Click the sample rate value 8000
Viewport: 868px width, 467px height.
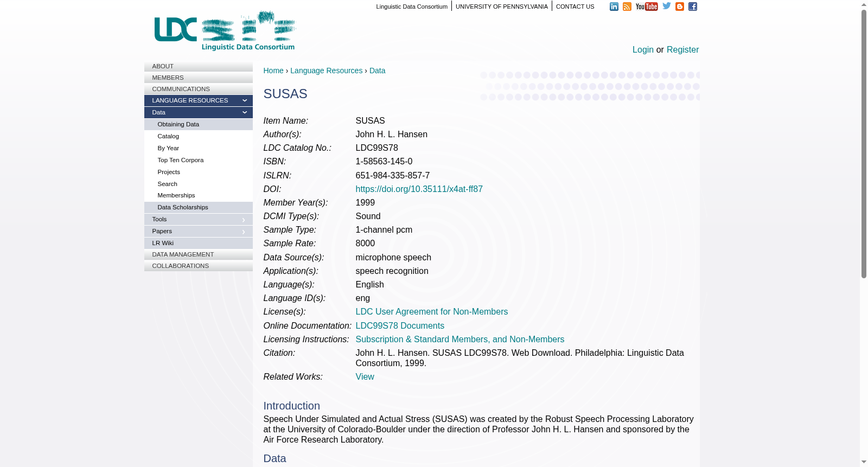(x=365, y=244)
